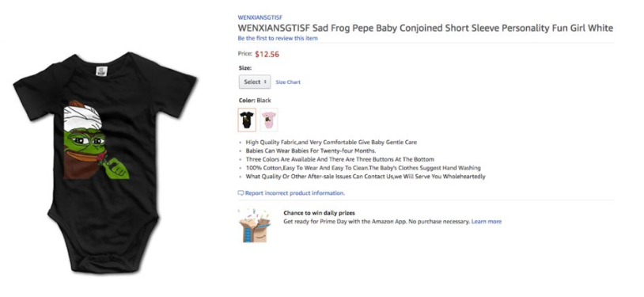
Task: Click the Pepe frog graphic on onesie
Action: (96, 140)
